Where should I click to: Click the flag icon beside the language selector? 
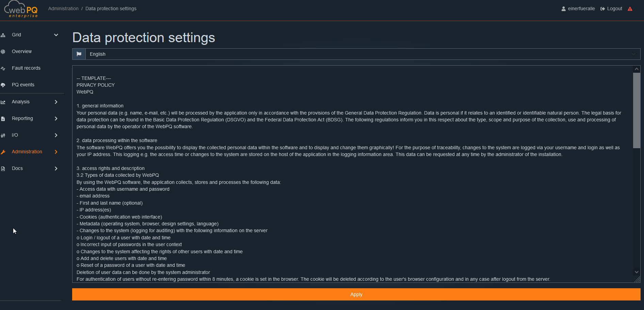tap(79, 54)
